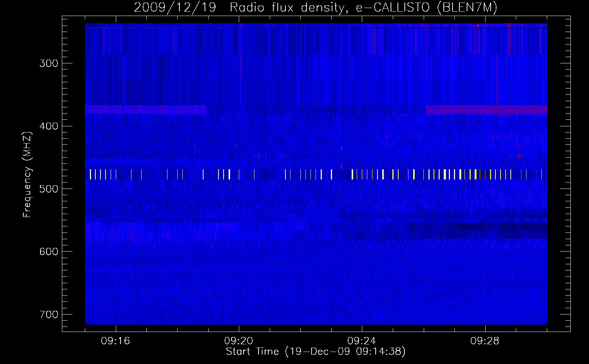Click the 700 frequency tick label
Screen dimensions: 589x364
49,314
